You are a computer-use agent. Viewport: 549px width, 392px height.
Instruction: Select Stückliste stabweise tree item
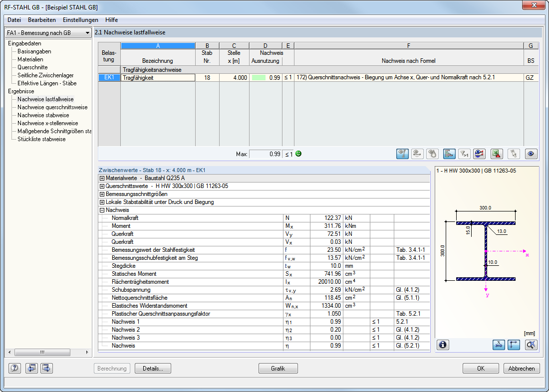tap(41, 139)
